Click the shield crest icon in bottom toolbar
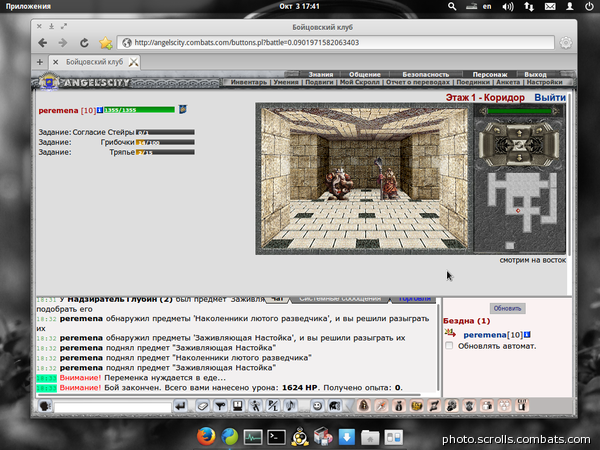 [x=469, y=406]
